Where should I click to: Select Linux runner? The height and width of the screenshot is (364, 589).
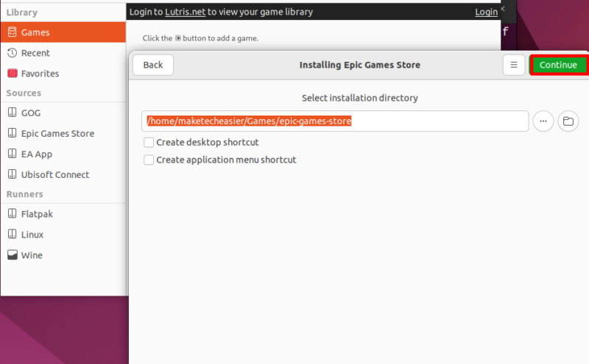tap(63, 235)
